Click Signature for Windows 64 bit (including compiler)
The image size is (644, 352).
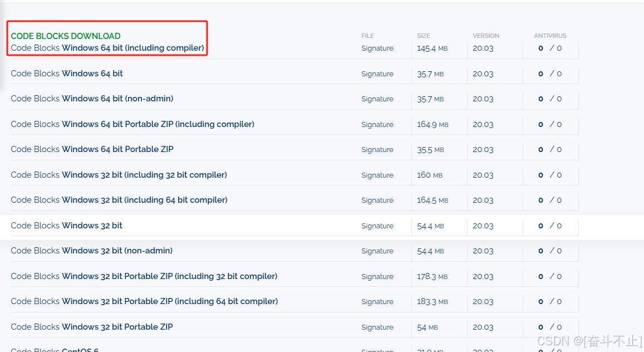[377, 48]
